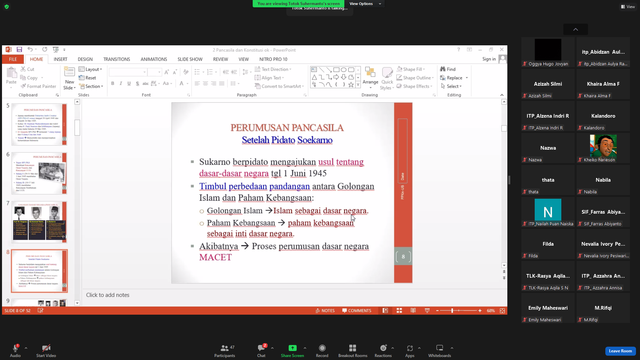Open the Slide Show ribbon tab
This screenshot has height=360, width=640.
[x=190, y=59]
